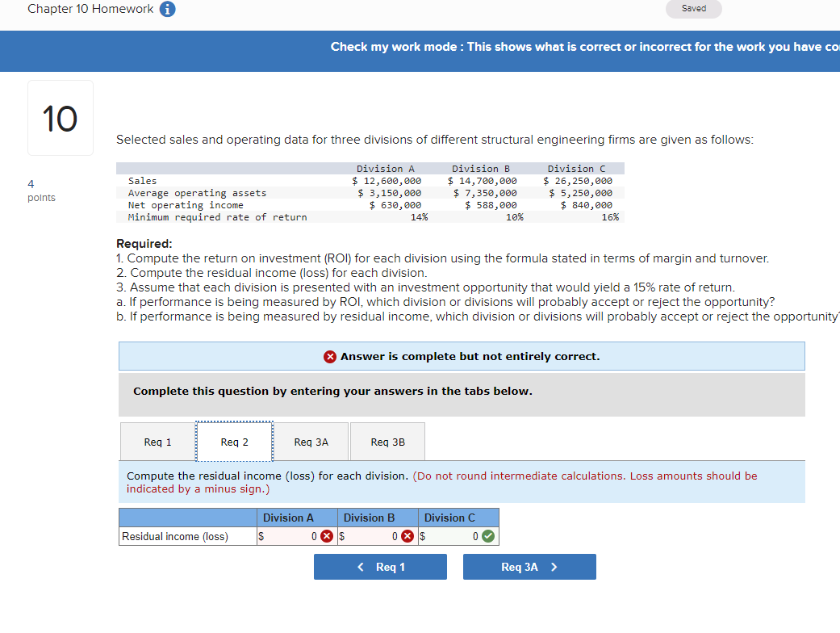The width and height of the screenshot is (840, 633).
Task: Click the Req 1 navigation button below the table
Action: pyautogui.click(x=380, y=566)
